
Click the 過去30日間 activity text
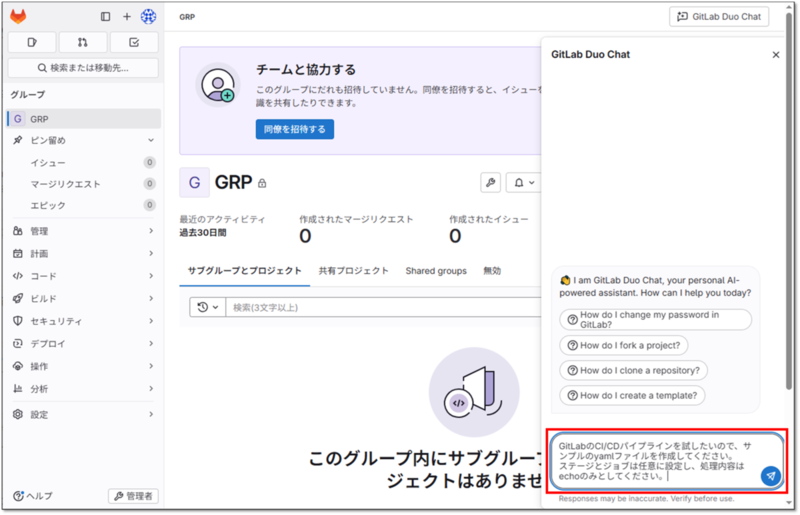pyautogui.click(x=203, y=233)
